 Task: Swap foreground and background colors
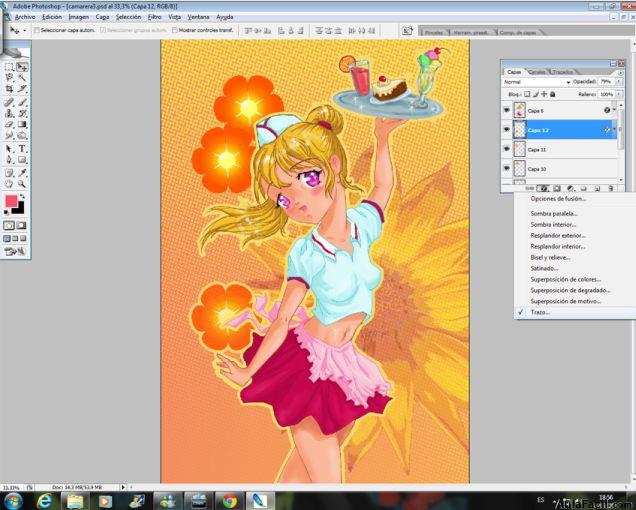tap(22, 196)
